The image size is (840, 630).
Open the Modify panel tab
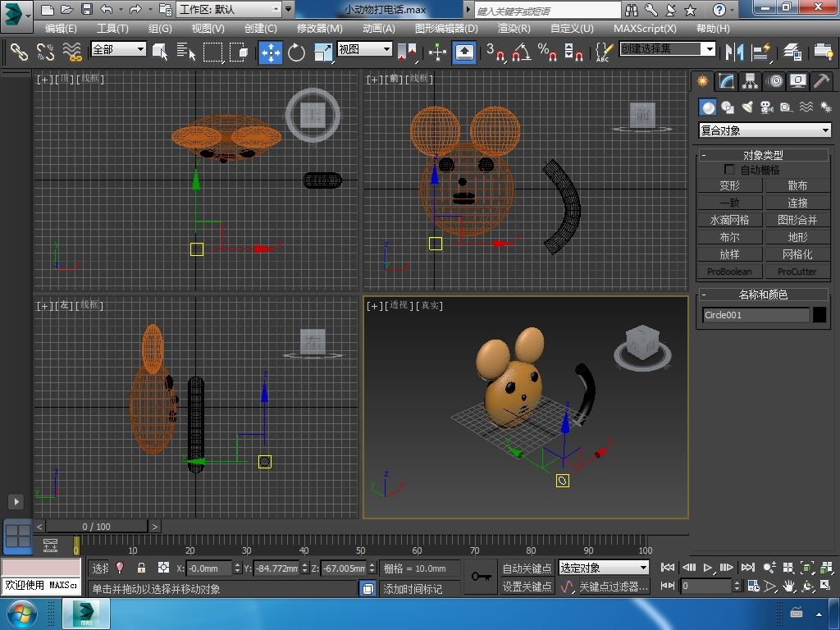coord(726,81)
